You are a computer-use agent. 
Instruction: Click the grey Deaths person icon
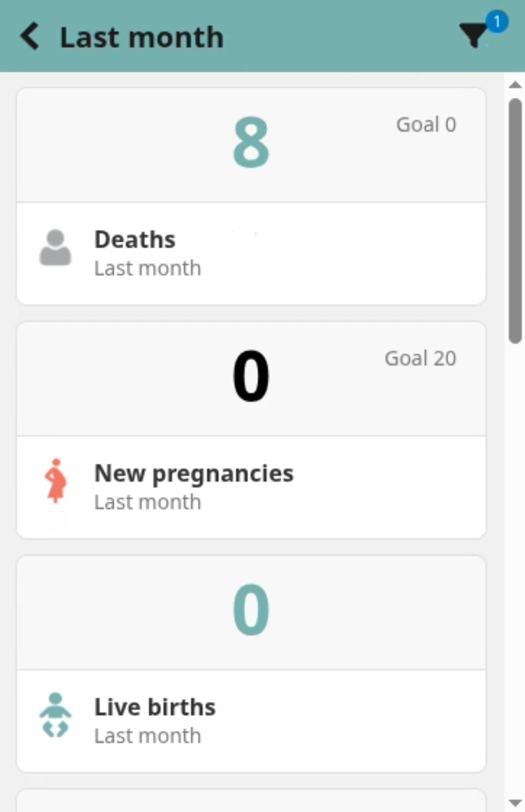pos(55,247)
